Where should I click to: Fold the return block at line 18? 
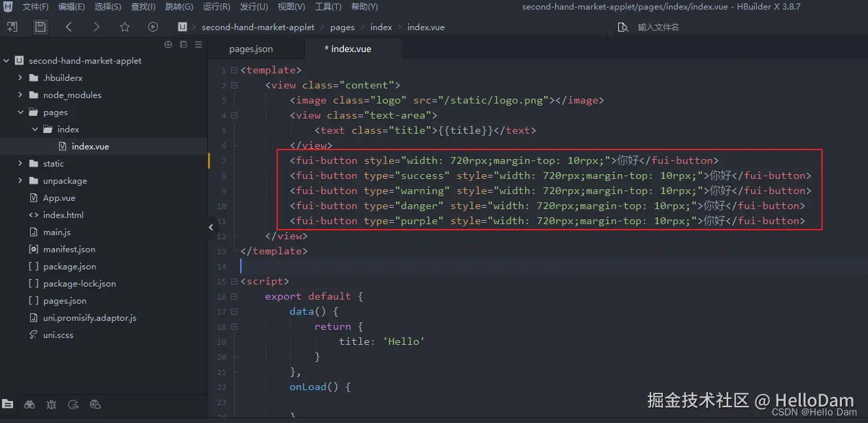235,326
